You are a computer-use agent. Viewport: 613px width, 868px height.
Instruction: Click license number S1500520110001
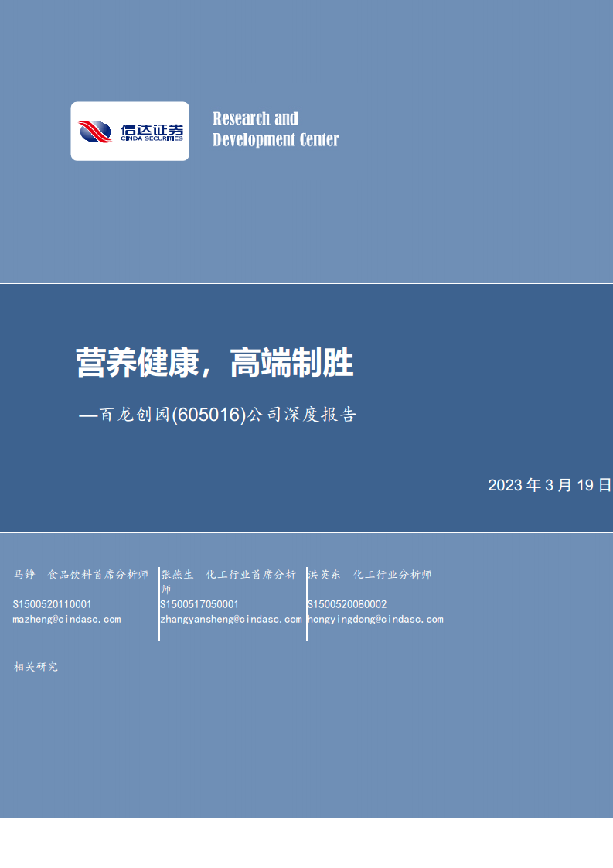coord(52,604)
